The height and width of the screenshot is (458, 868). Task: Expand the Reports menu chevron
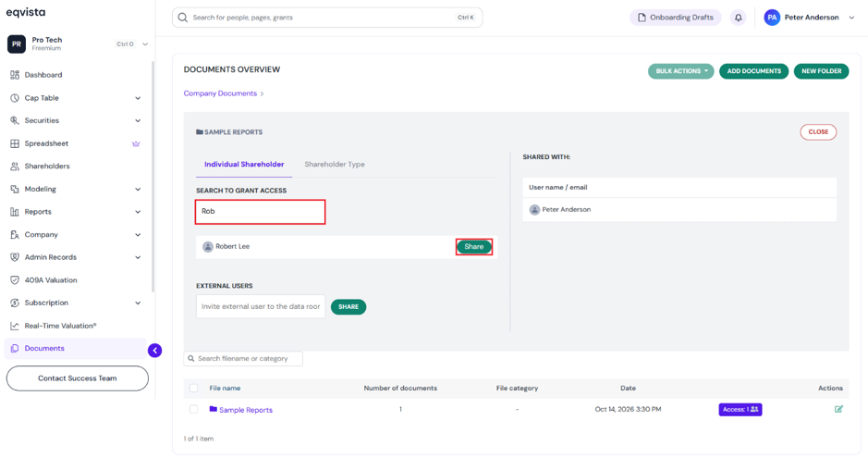point(138,212)
